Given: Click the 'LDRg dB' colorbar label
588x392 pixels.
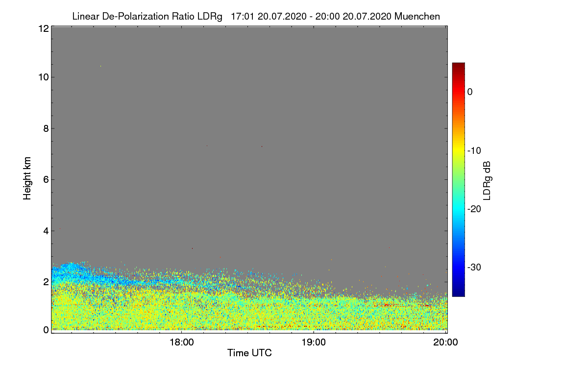Looking at the screenshot, I should [x=487, y=180].
